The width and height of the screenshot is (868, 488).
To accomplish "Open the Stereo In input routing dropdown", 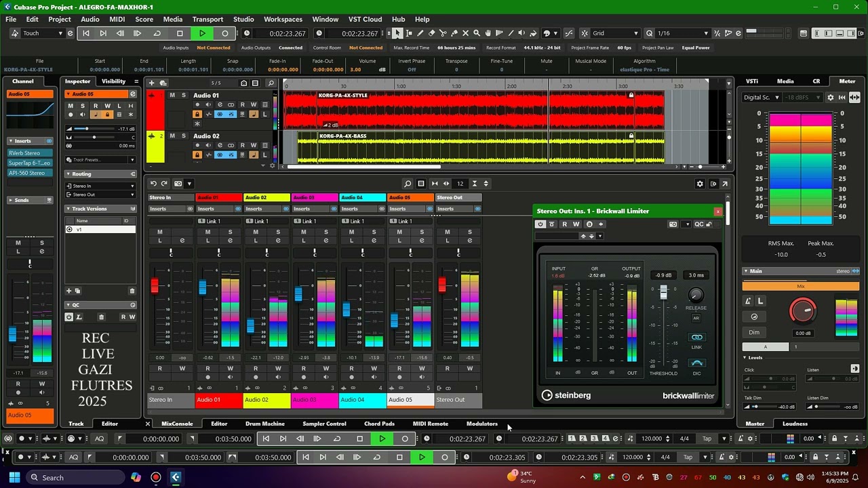I will pos(100,186).
